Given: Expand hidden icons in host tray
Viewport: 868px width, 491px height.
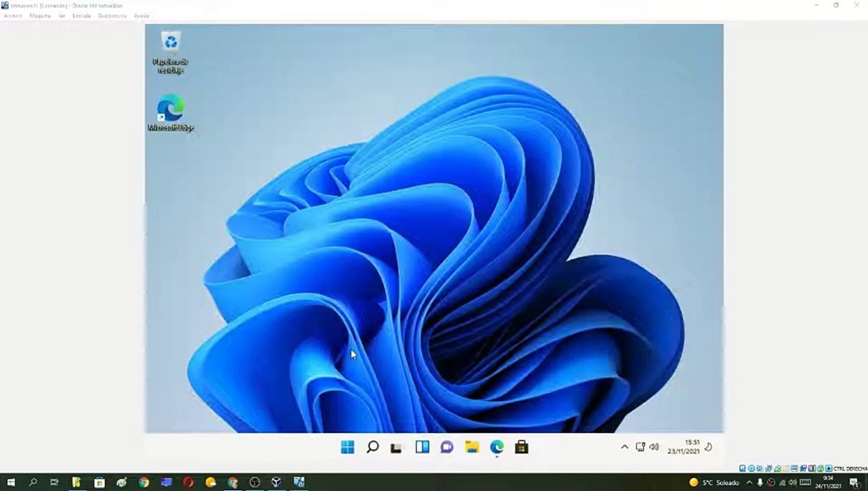Looking at the screenshot, I should coord(749,482).
